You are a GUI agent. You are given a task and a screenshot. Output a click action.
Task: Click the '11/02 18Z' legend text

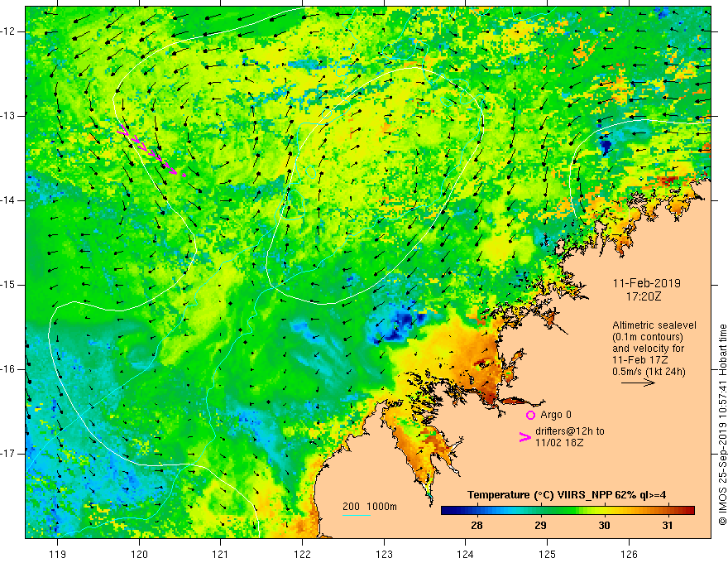(x=559, y=443)
